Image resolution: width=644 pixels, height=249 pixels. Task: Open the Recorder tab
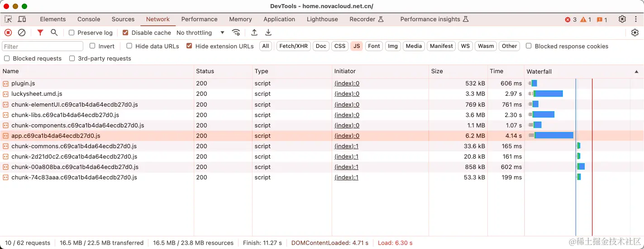coord(367,19)
